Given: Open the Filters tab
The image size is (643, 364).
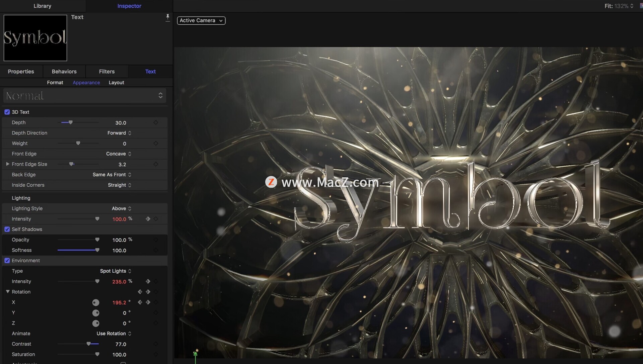Looking at the screenshot, I should tap(107, 72).
